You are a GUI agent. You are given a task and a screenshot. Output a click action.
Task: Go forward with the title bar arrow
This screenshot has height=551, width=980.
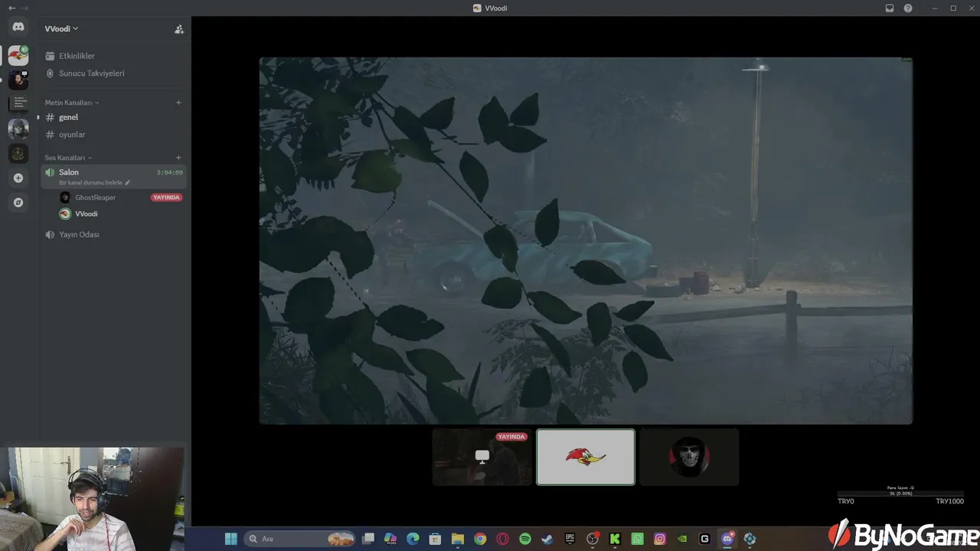(24, 8)
